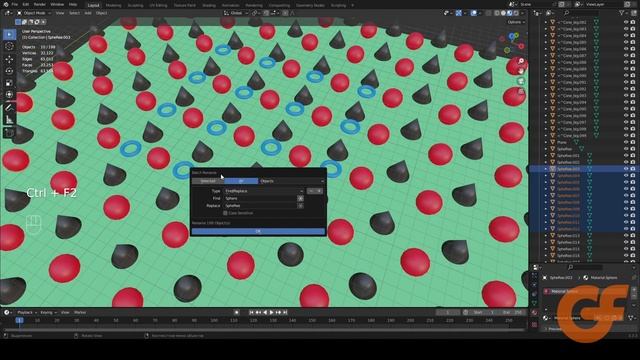The height and width of the screenshot is (360, 640).
Task: Select the 3D Cursor tool
Action: pos(9,47)
